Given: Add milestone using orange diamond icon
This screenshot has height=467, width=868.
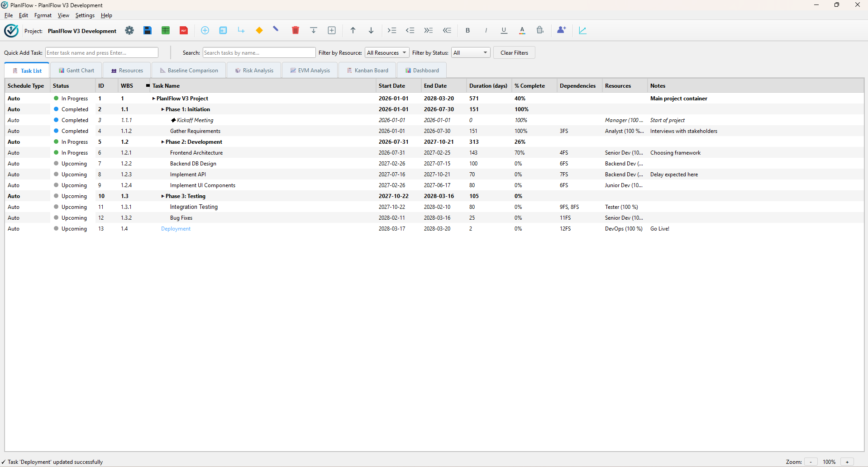Looking at the screenshot, I should pos(259,30).
